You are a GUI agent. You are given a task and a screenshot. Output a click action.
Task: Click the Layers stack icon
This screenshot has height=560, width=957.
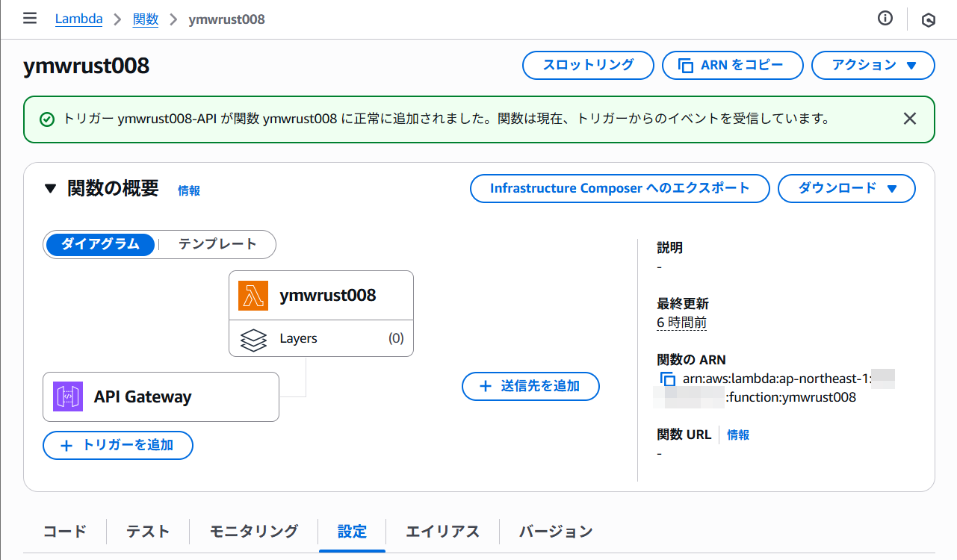pyautogui.click(x=253, y=339)
